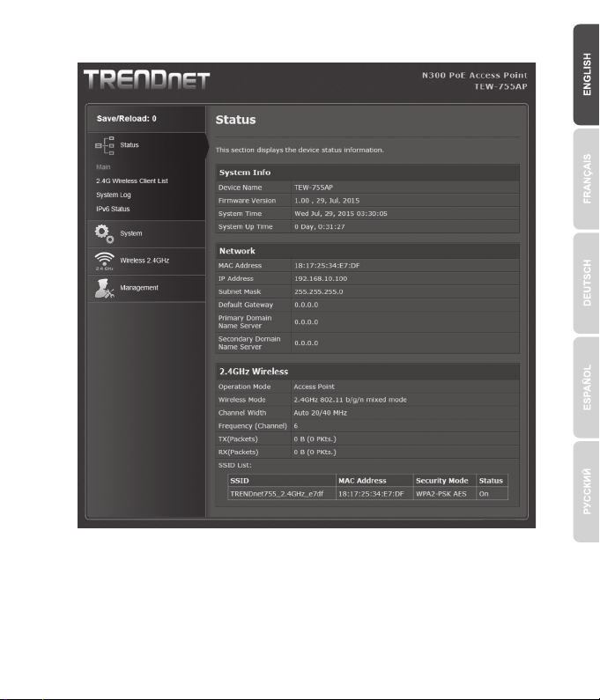Expand the Management menu section
600x700 pixels.
tap(140, 287)
